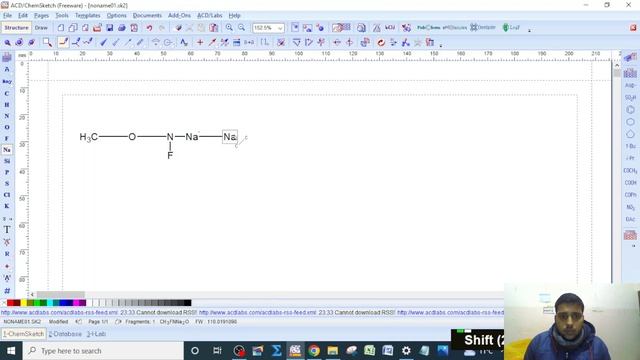Screen dimensions: 640x360
Task: Click the acdlabs RSS feed link
Action: [x=59, y=313]
